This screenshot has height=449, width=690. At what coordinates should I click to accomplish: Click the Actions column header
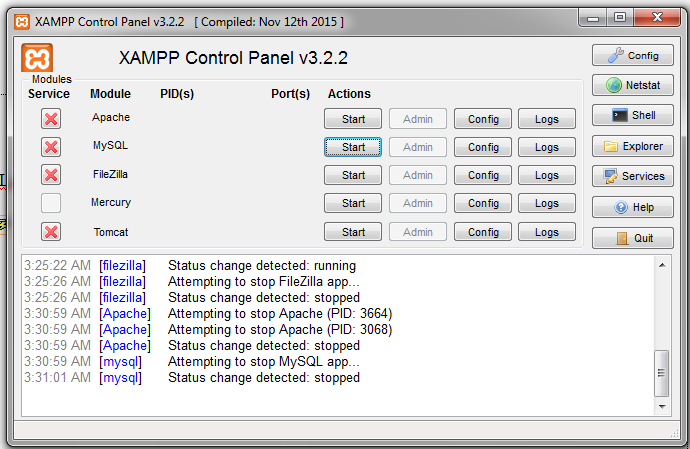(x=349, y=94)
